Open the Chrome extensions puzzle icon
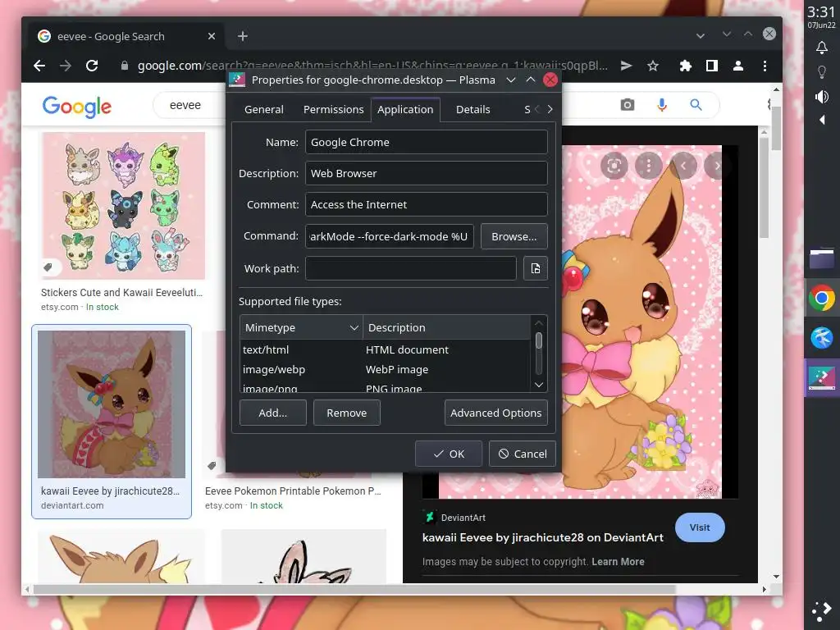Viewport: 840px width, 630px height. (x=685, y=66)
